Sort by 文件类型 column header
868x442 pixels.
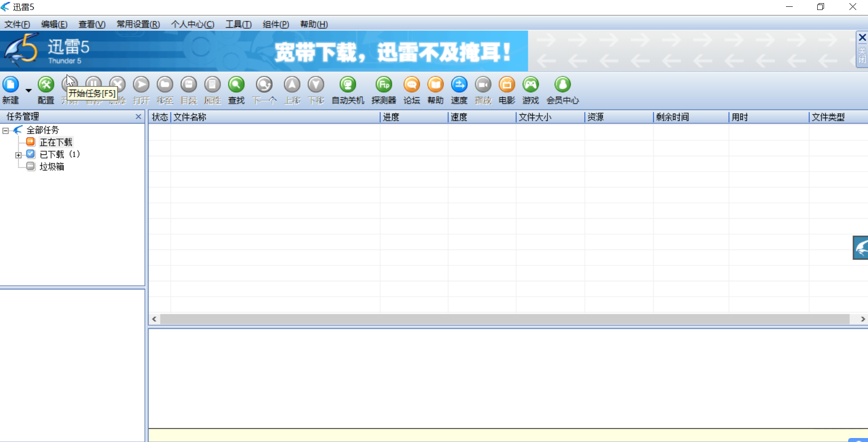click(839, 117)
